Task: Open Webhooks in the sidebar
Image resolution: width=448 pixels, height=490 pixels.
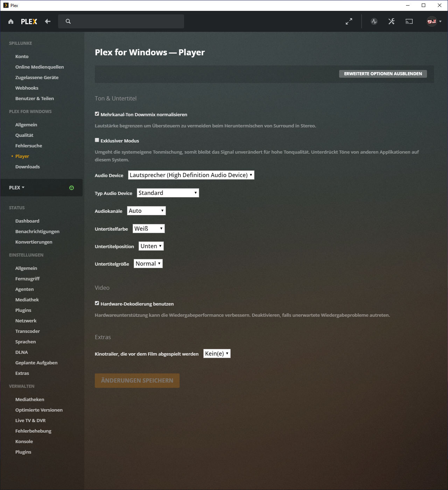Action: (27, 88)
